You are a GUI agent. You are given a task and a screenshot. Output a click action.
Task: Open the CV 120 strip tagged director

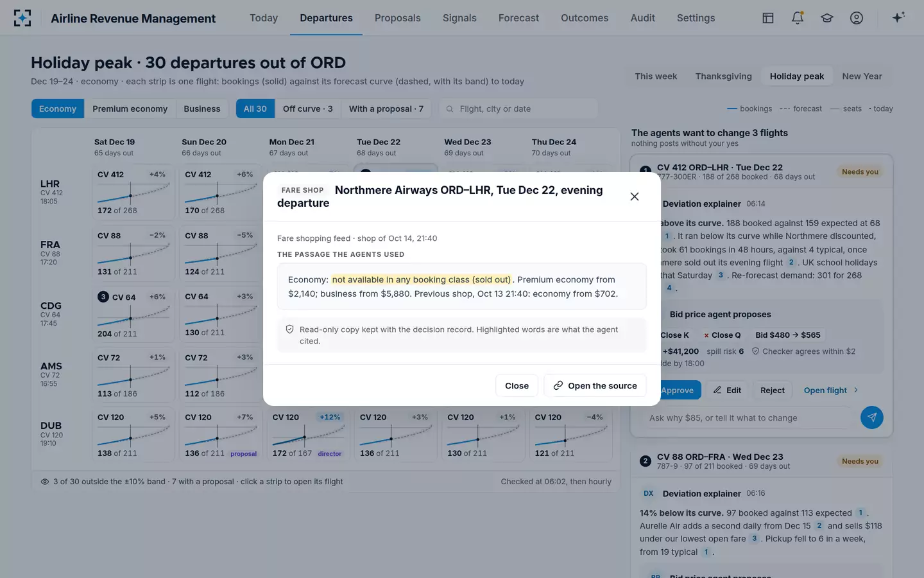(x=309, y=435)
